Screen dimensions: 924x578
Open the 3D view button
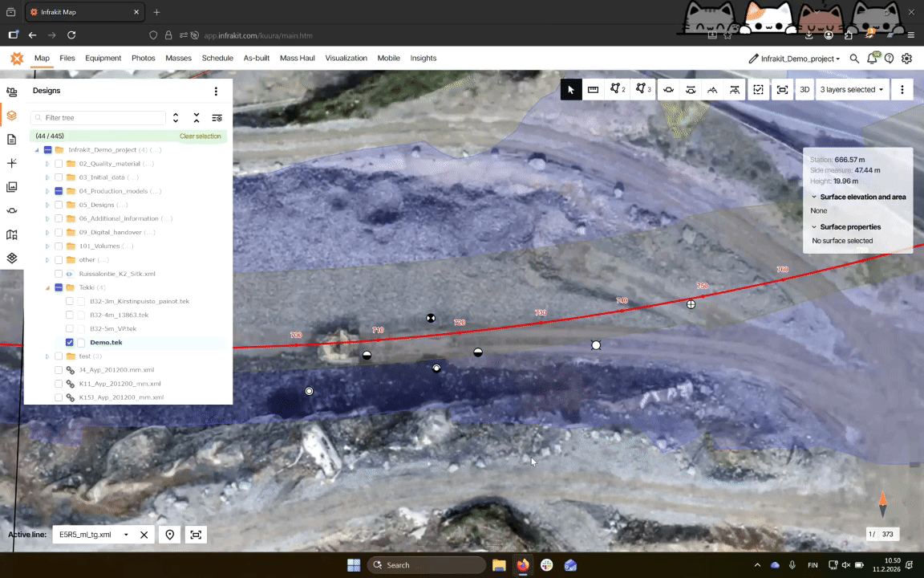pyautogui.click(x=804, y=90)
